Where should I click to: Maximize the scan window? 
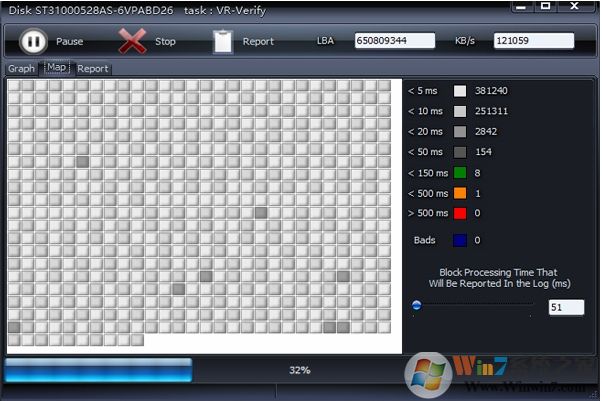pyautogui.click(x=546, y=6)
